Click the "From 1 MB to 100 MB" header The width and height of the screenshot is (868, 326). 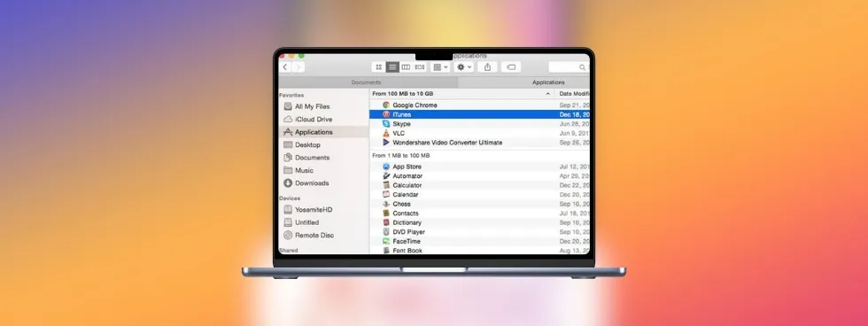click(x=400, y=156)
